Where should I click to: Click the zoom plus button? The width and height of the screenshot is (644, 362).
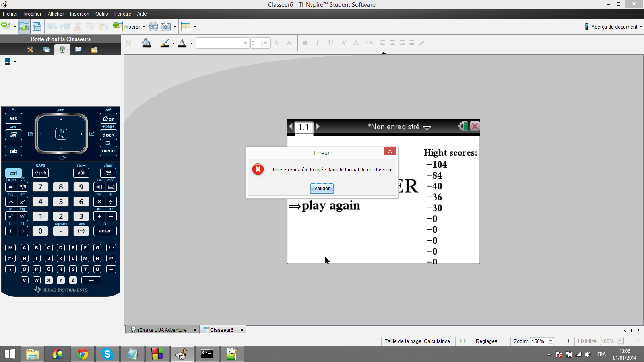click(x=568, y=341)
